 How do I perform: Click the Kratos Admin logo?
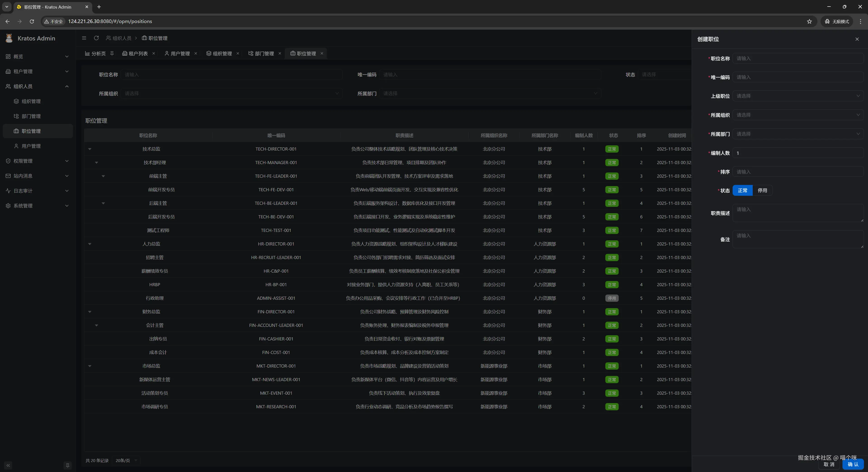(x=9, y=38)
